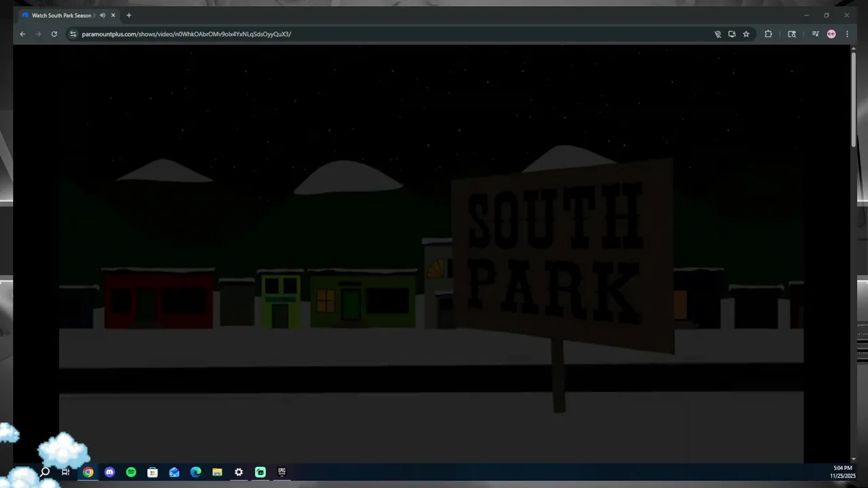Open the Chrome profile avatar
868x488 pixels.
[x=831, y=34]
